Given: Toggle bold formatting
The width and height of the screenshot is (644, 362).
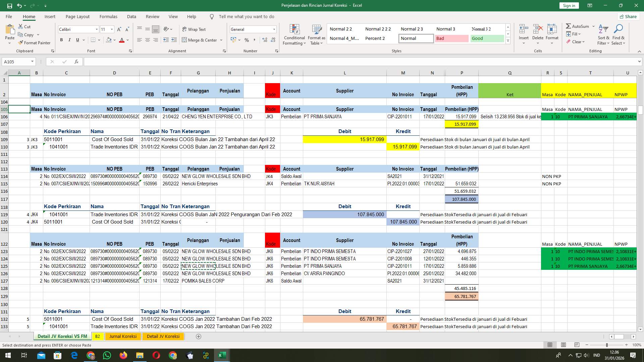Looking at the screenshot, I should coord(61,40).
